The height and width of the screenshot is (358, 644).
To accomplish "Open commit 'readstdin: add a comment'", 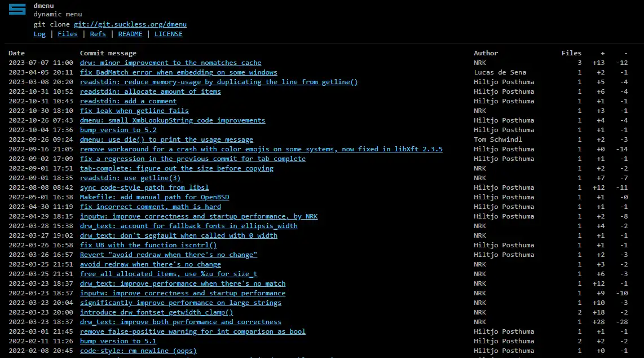I will [128, 101].
